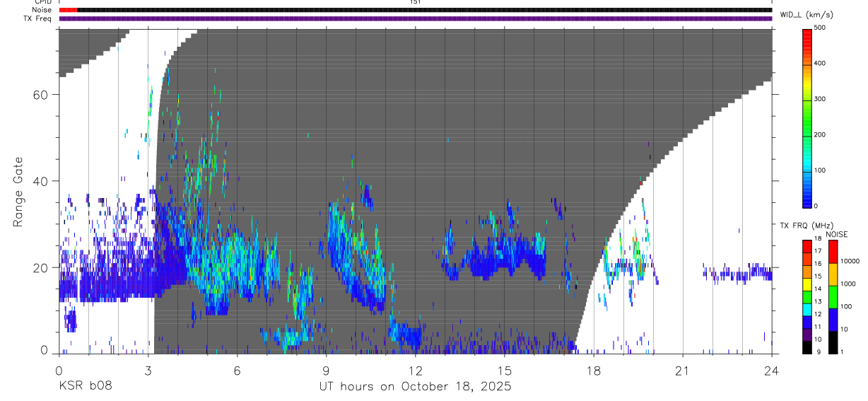
Task: Select the 300 tick on width colorbar
Action: pyautogui.click(x=821, y=100)
